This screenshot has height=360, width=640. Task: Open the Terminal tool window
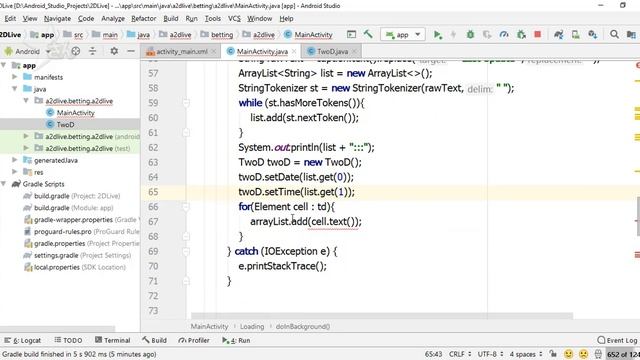113,340
